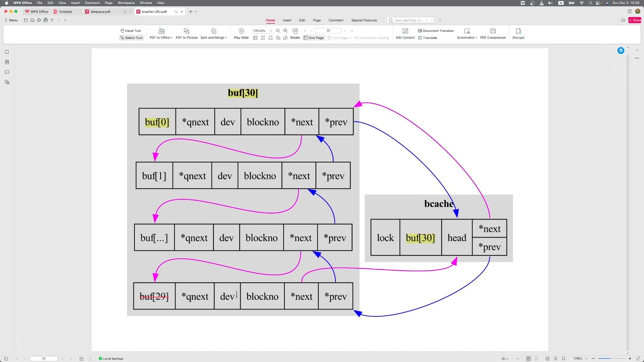Click the undo icon
This screenshot has width=644, height=362.
[52, 20]
